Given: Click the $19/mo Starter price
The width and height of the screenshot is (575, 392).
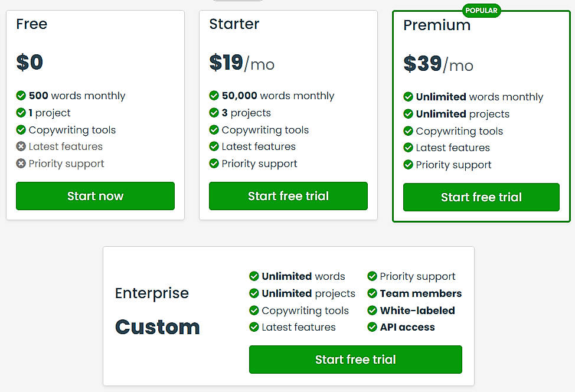Looking at the screenshot, I should click(241, 63).
